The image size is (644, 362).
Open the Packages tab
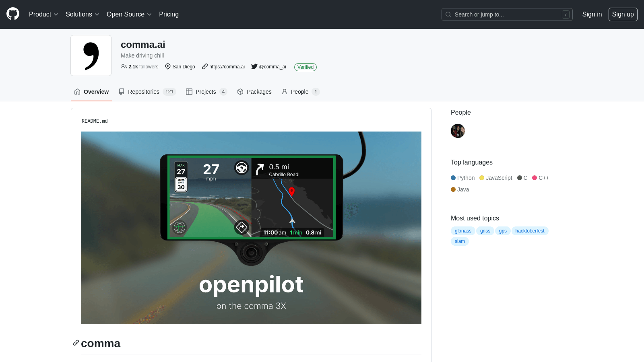254,92
